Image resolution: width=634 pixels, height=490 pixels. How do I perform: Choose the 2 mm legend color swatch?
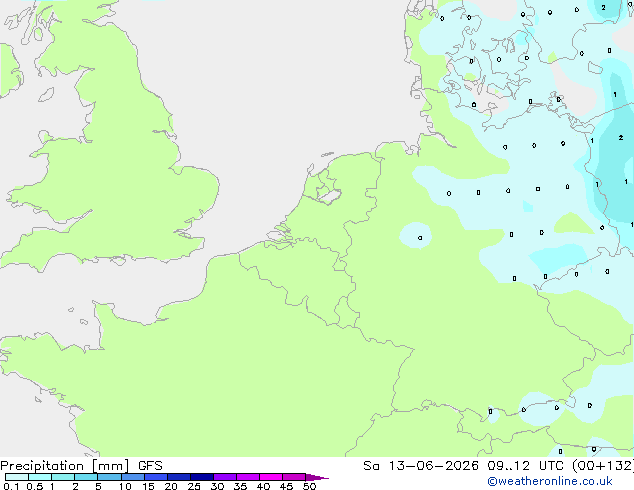click(x=86, y=477)
